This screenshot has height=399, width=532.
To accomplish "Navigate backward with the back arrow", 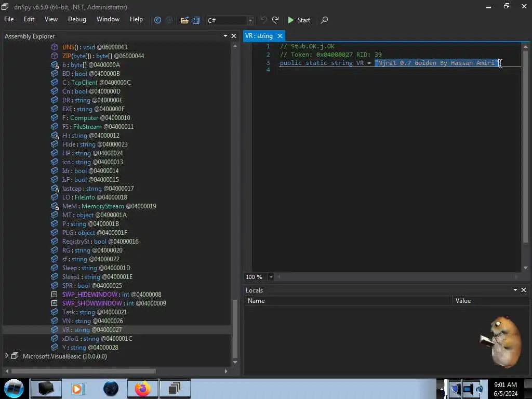I will [x=157, y=20].
